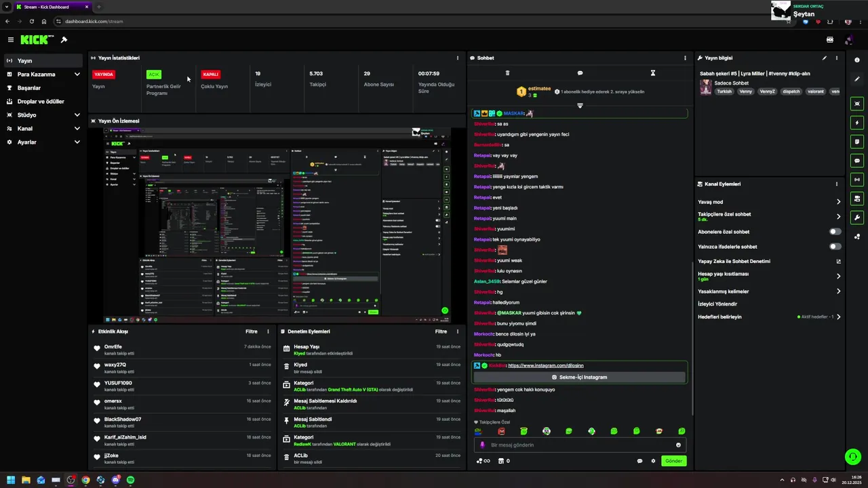The width and height of the screenshot is (868, 488).
Task: Open Hedefleri belirleyin arrow
Action: [838, 317]
